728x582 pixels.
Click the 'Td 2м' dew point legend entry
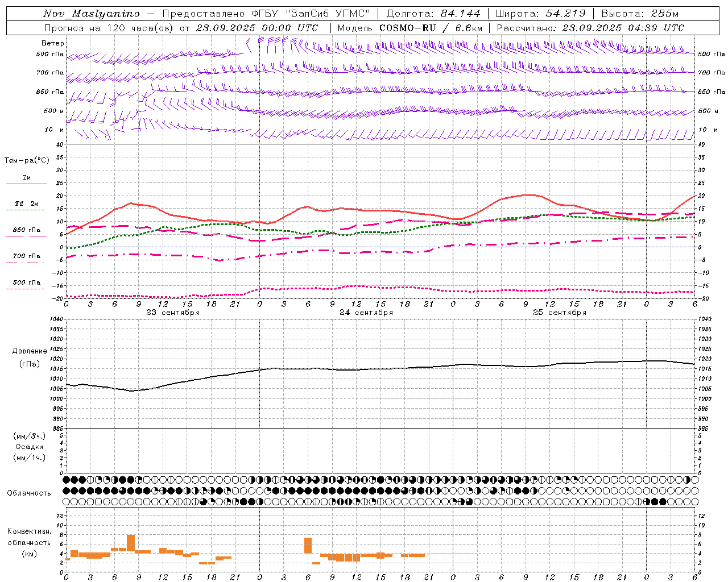tap(27, 203)
